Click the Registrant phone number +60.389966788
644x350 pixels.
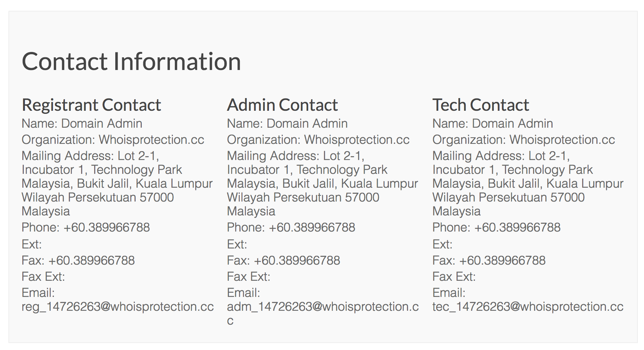(107, 227)
